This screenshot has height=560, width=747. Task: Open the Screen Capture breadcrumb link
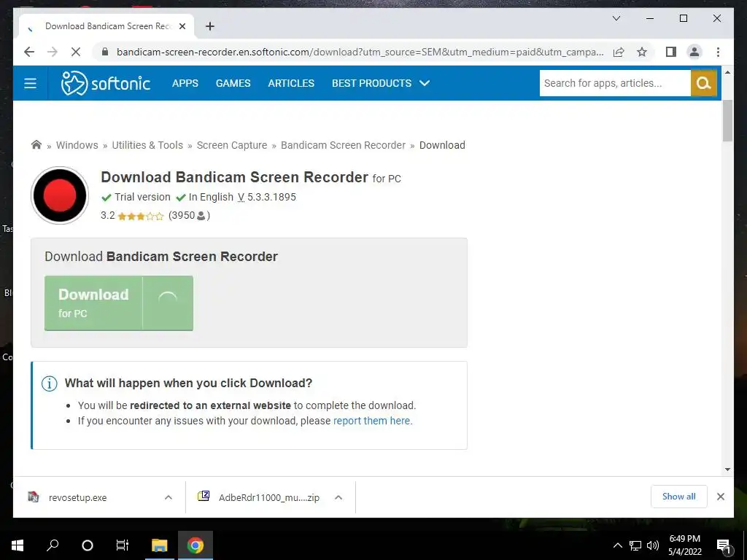pos(232,145)
